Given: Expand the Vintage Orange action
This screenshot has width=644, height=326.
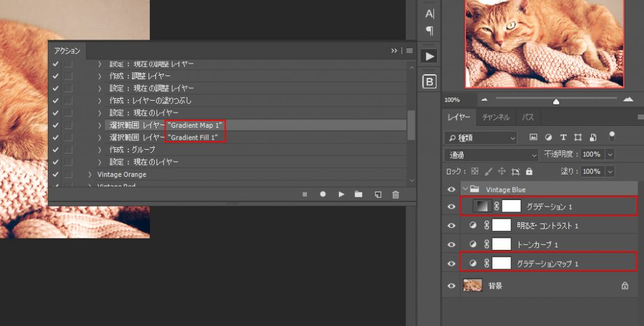Looking at the screenshot, I should coord(90,174).
